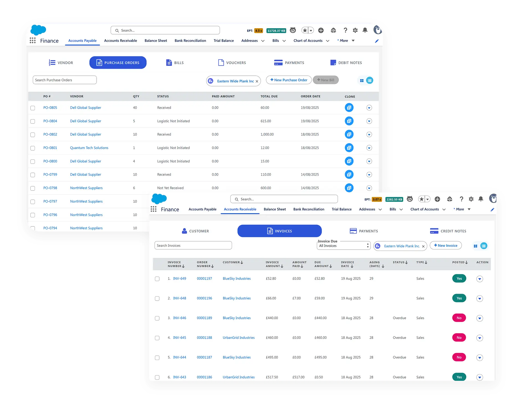Select the checkbox for PO-0805
532x416 pixels.
33,108
